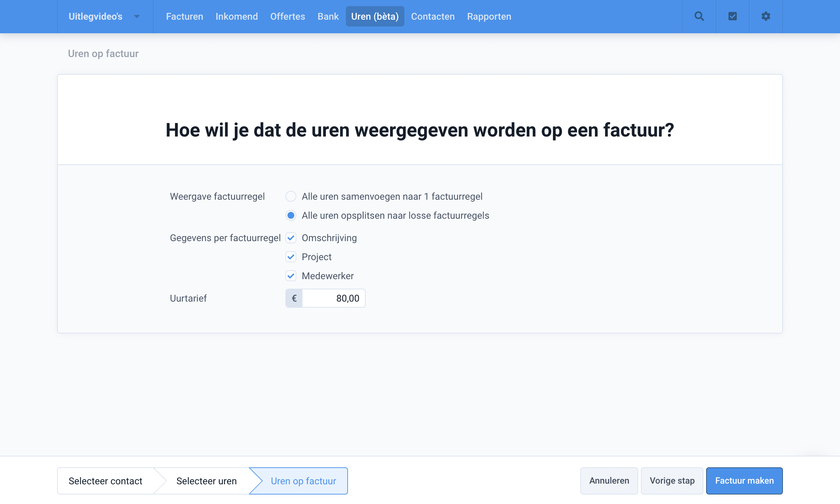The image size is (840, 504).
Task: Navigate to the Offertes tab
Action: [287, 16]
